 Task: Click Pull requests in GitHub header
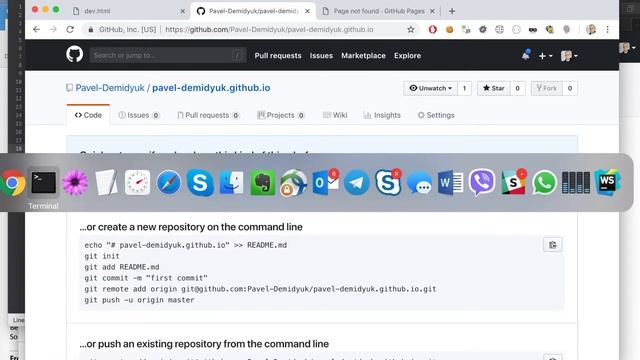point(278,56)
